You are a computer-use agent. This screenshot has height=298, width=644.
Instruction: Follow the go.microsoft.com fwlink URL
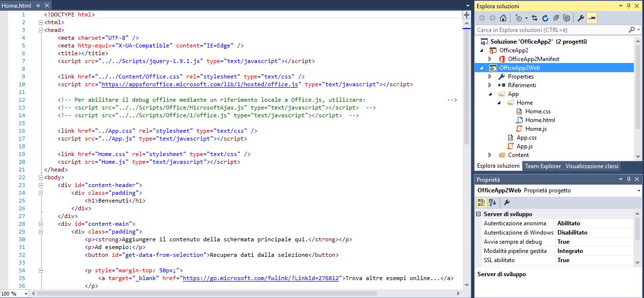coord(260,278)
